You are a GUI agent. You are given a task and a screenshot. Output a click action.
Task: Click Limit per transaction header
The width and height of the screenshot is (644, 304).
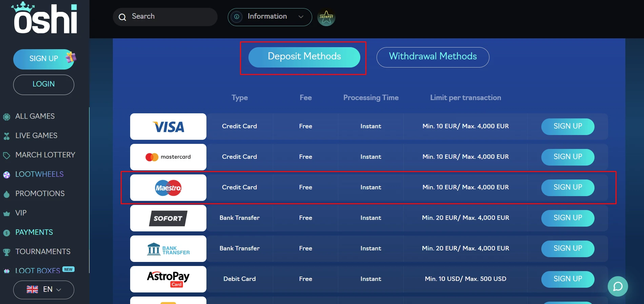pyautogui.click(x=465, y=98)
